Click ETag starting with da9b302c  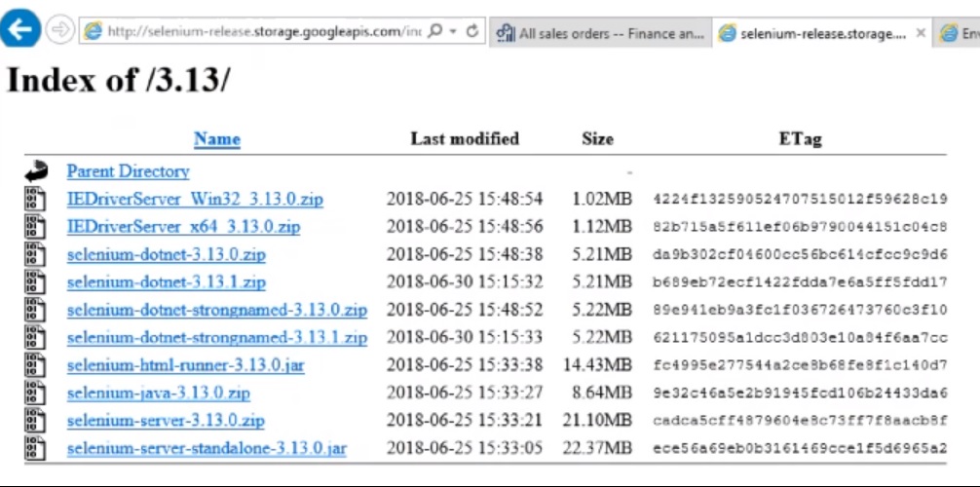click(800, 254)
